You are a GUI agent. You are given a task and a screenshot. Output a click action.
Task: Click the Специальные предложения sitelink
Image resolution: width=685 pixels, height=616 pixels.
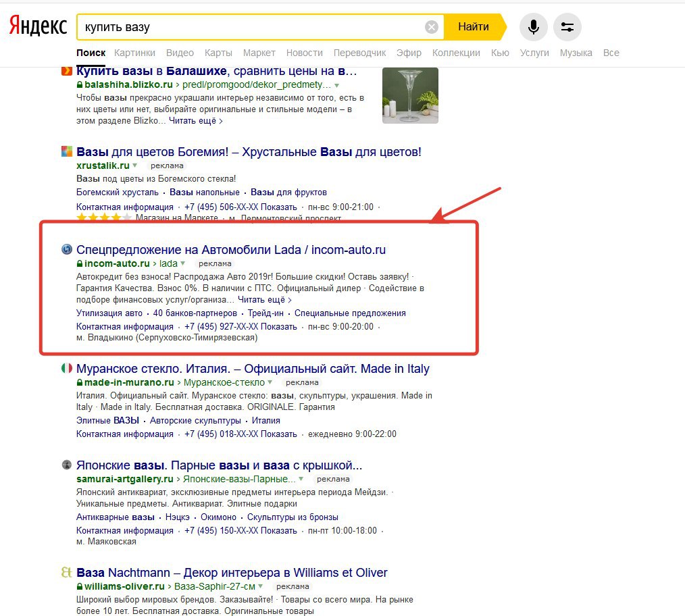[x=351, y=313]
